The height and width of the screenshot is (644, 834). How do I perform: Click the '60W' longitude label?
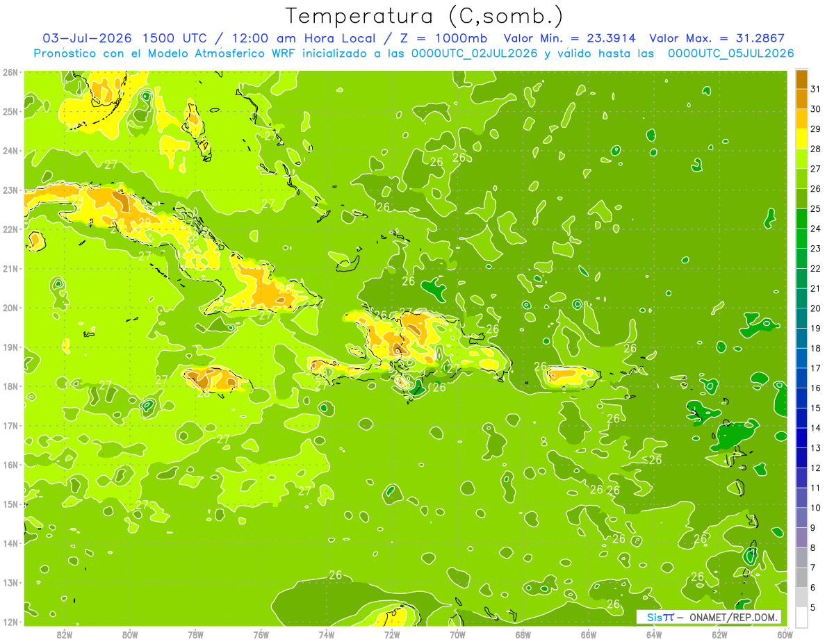(785, 634)
